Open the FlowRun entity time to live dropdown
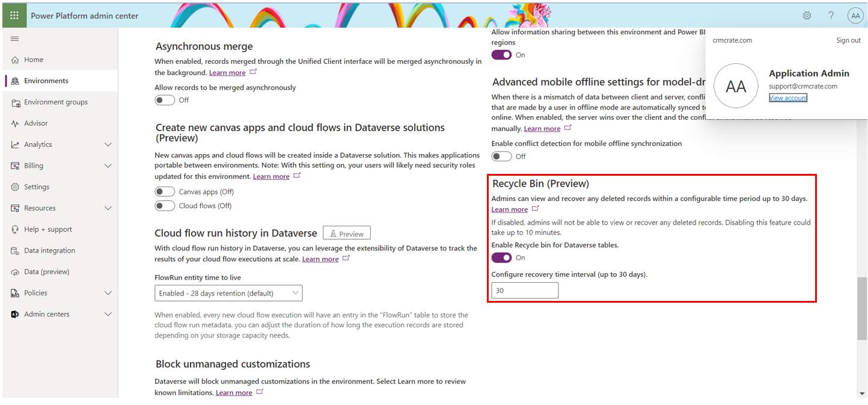The height and width of the screenshot is (405, 868). pos(228,293)
